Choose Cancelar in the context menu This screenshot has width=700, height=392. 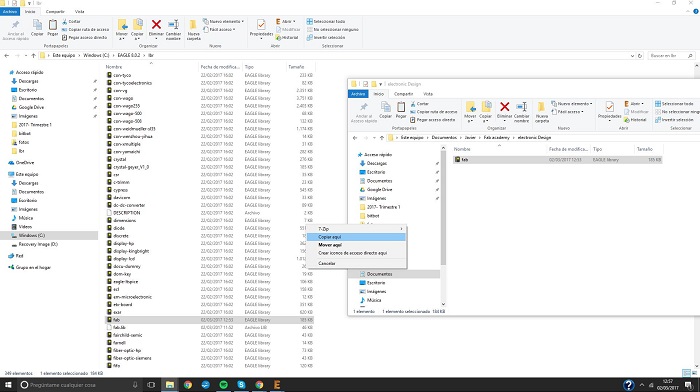(x=357, y=263)
